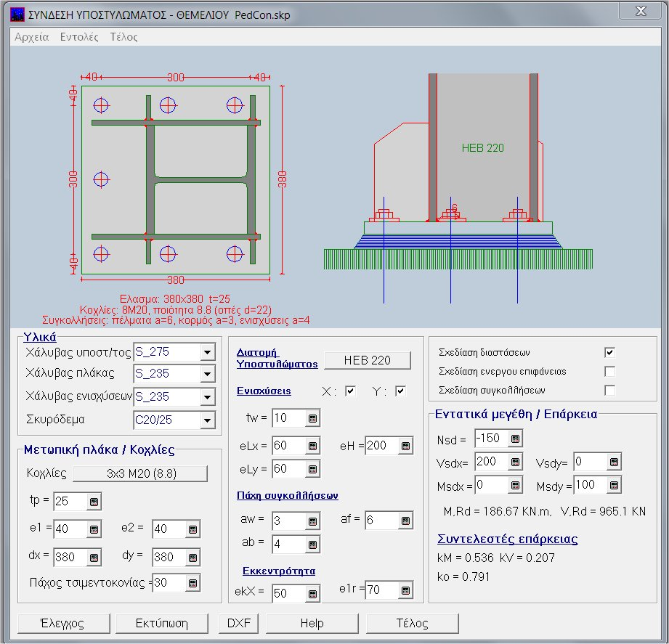This screenshot has height=644, width=669.
Task: Click calculator icon for af weld thickness
Action: pos(405,520)
